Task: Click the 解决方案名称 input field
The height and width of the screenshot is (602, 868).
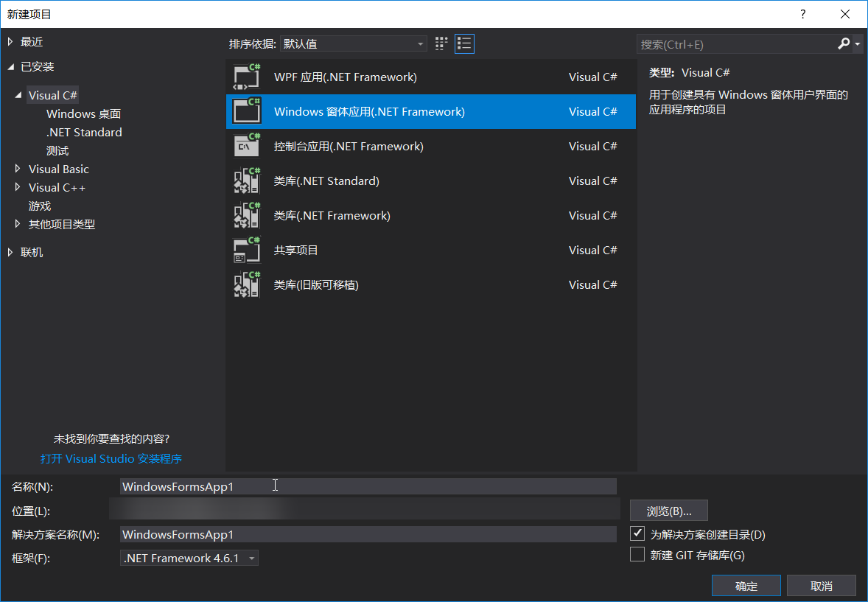Action: tap(368, 534)
